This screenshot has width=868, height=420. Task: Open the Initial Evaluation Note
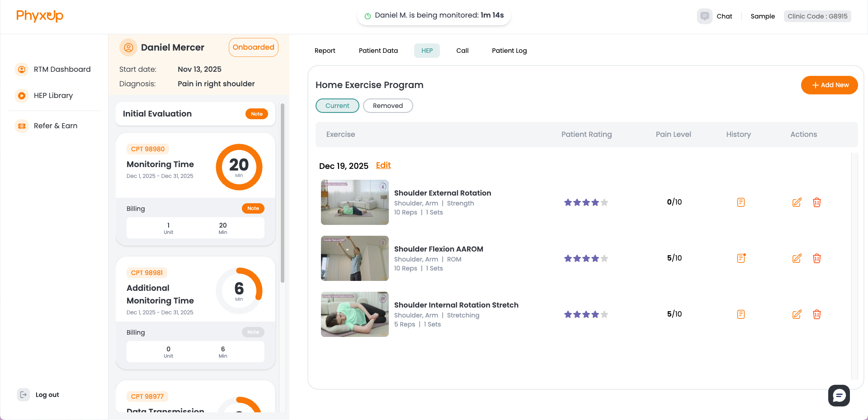(256, 114)
